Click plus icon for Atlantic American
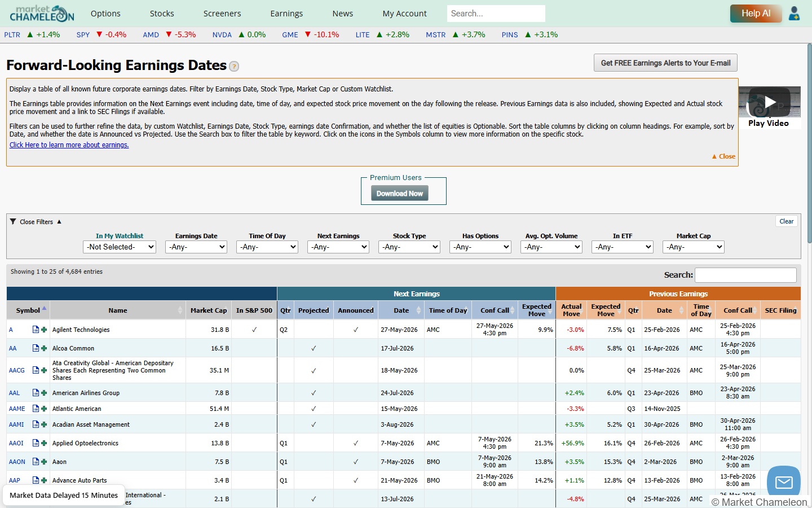This screenshot has width=812, height=508. (44, 409)
